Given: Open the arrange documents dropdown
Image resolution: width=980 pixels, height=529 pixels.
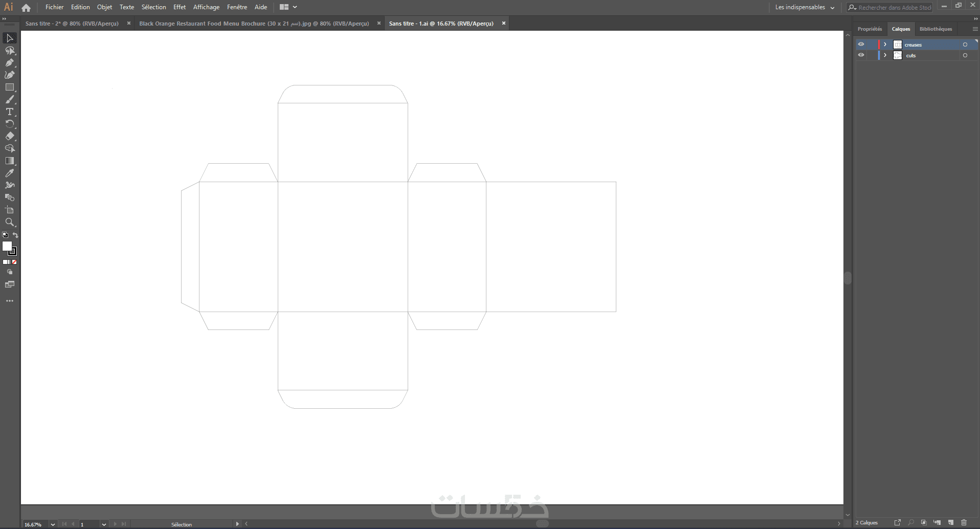Looking at the screenshot, I should pyautogui.click(x=288, y=7).
